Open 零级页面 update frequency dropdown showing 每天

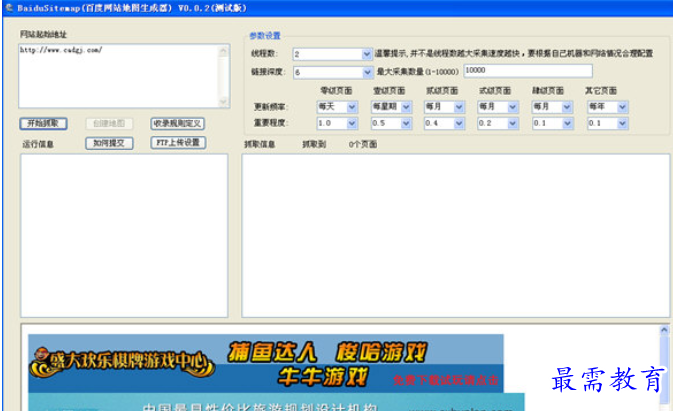337,107
